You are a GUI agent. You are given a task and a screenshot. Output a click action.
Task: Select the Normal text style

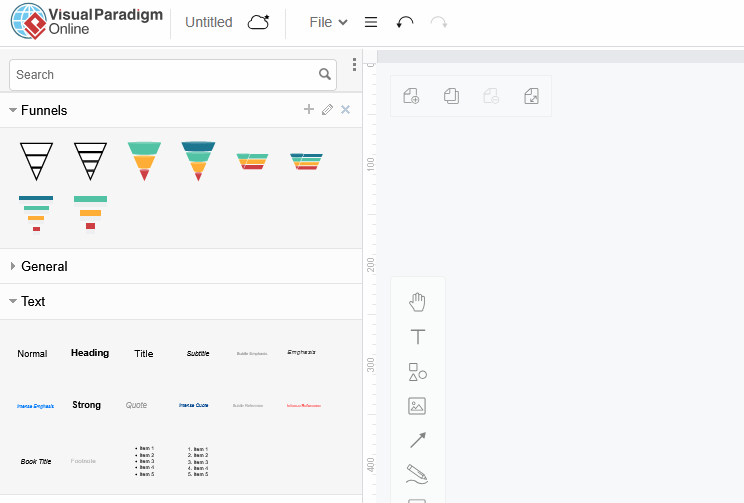(x=32, y=354)
